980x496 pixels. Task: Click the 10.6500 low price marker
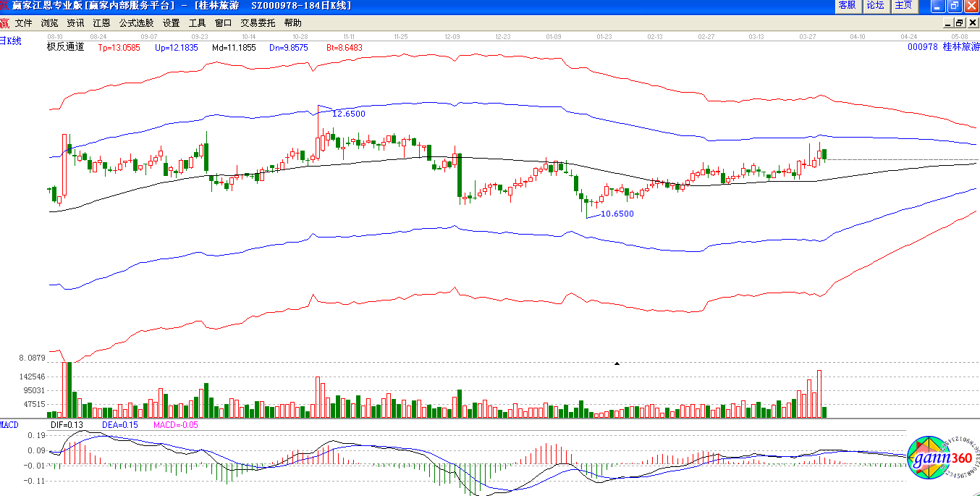(x=617, y=214)
